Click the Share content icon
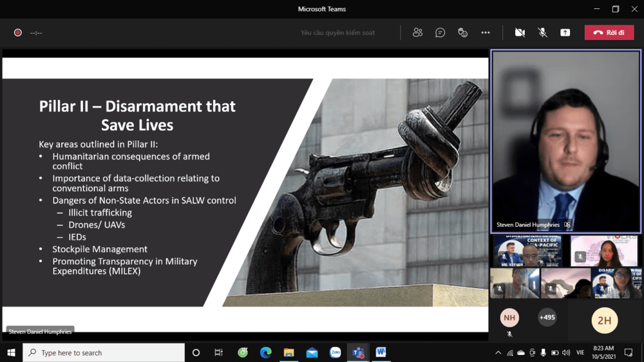Viewport: 644px width, 362px height. tap(565, 32)
